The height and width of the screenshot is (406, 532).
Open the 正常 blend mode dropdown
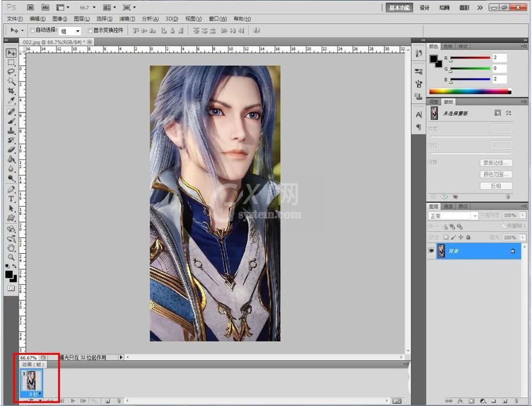(453, 216)
